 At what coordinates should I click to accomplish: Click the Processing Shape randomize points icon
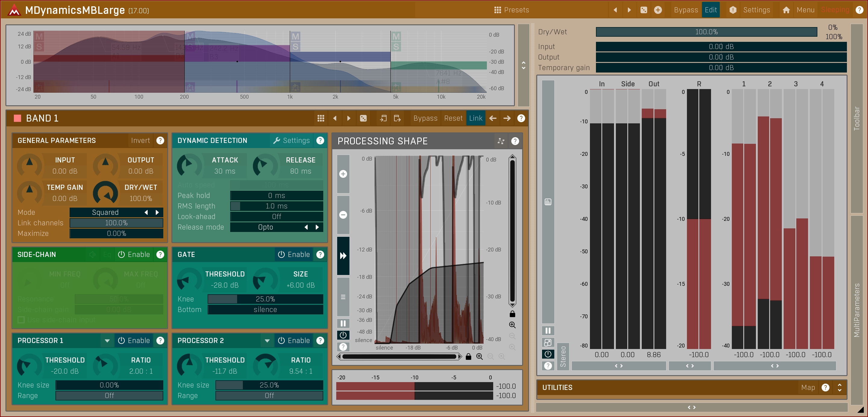tap(501, 141)
